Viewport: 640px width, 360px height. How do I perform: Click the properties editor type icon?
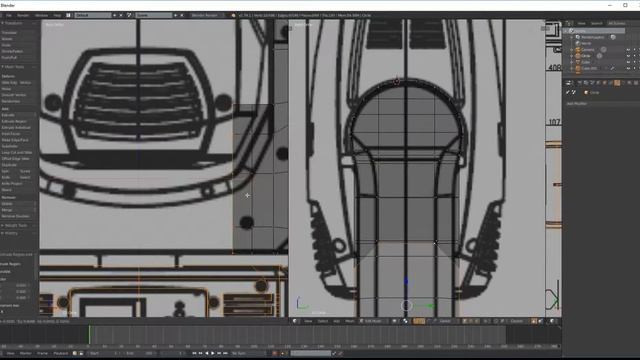(x=569, y=82)
